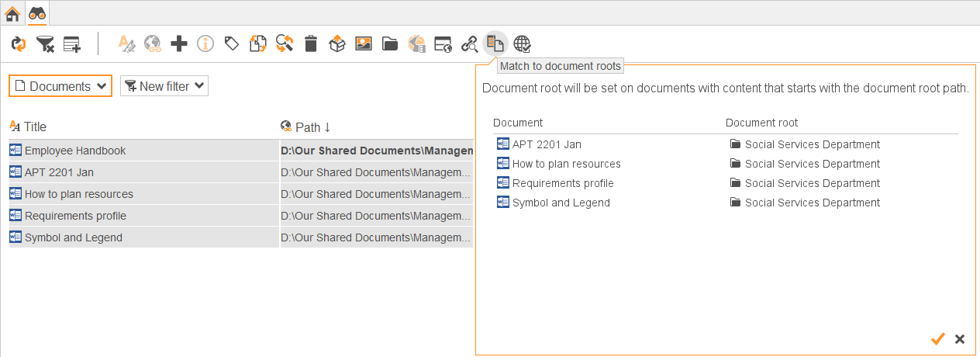Click the link with magnifier icon

pos(470,43)
